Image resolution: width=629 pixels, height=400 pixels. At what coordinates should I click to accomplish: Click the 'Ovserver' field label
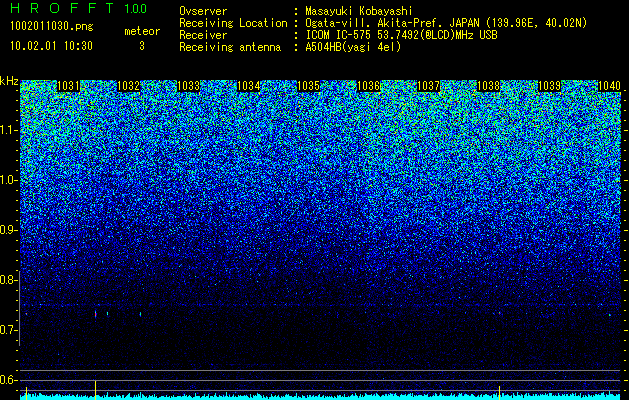[x=203, y=11]
